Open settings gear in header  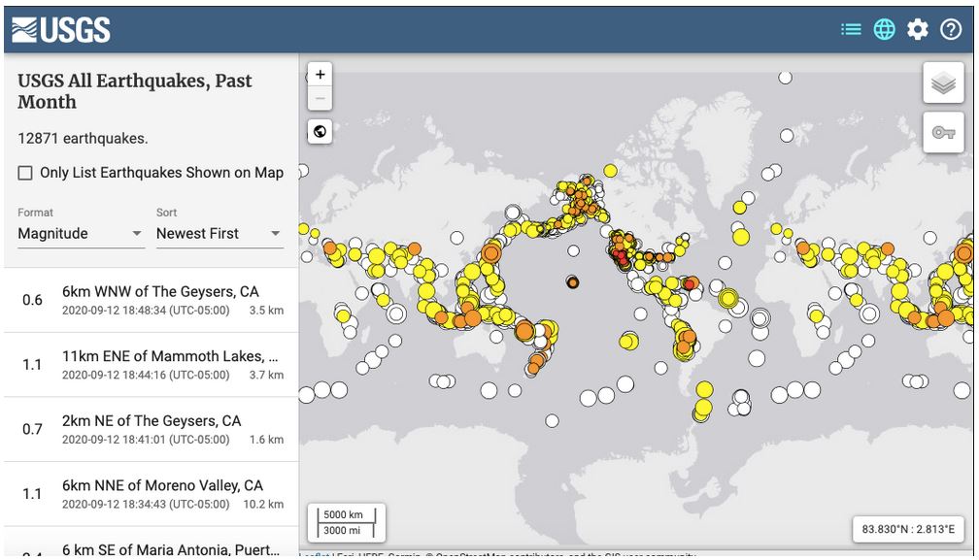tap(917, 29)
